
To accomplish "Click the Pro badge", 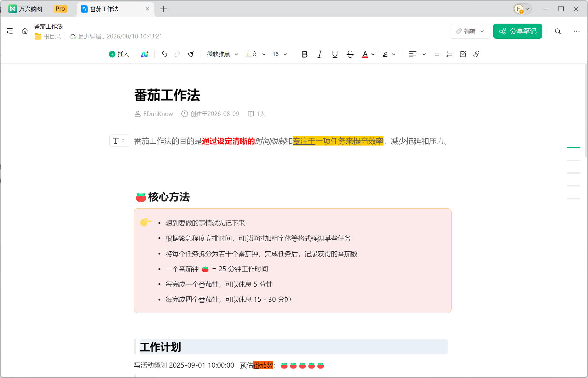I will coord(60,9).
